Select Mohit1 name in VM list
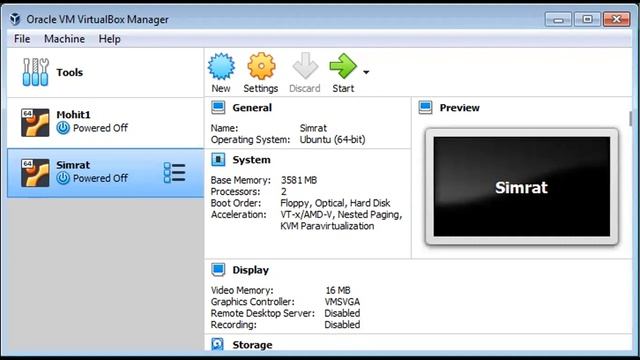The height and width of the screenshot is (360, 640). (x=73, y=115)
